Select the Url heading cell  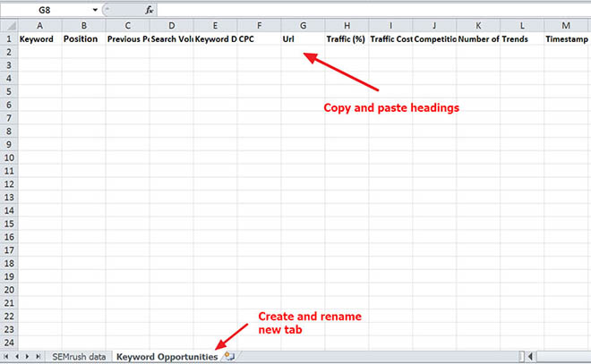303,39
